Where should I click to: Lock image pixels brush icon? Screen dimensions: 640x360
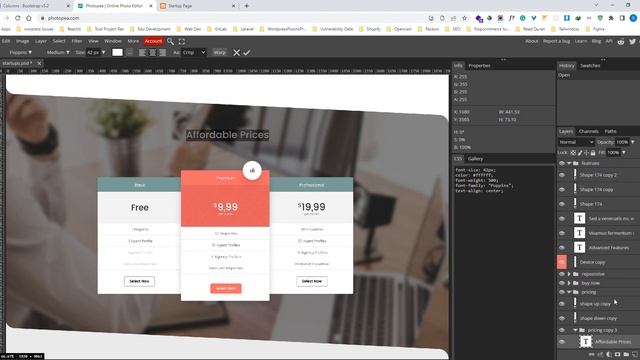pyautogui.click(x=580, y=153)
